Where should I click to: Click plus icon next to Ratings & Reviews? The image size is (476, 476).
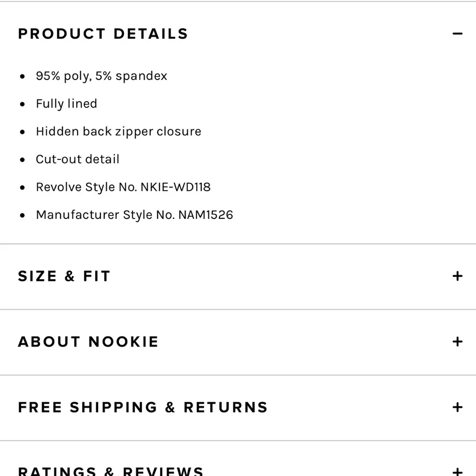[457, 471]
